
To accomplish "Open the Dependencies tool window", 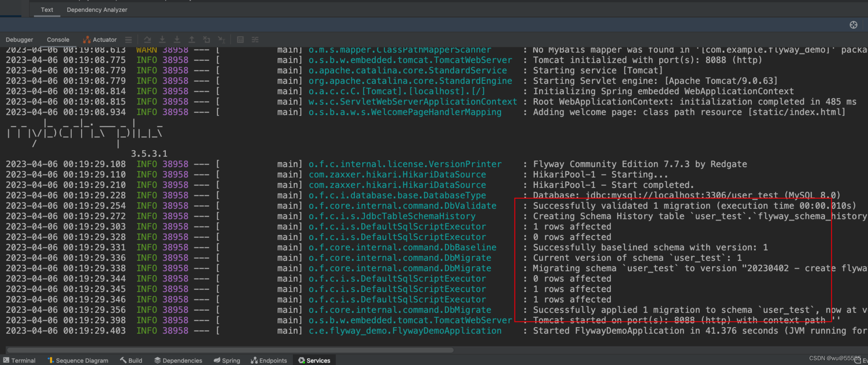I will (x=178, y=360).
